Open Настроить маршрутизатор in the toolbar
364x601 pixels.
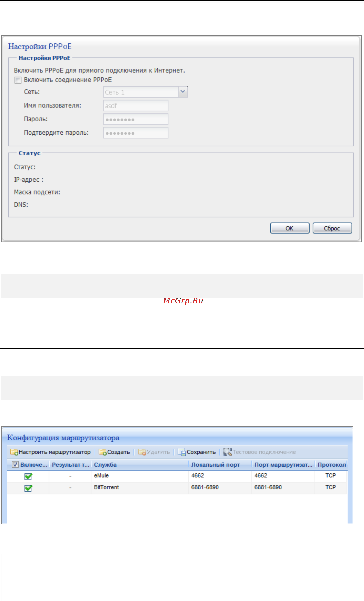[x=54, y=452]
